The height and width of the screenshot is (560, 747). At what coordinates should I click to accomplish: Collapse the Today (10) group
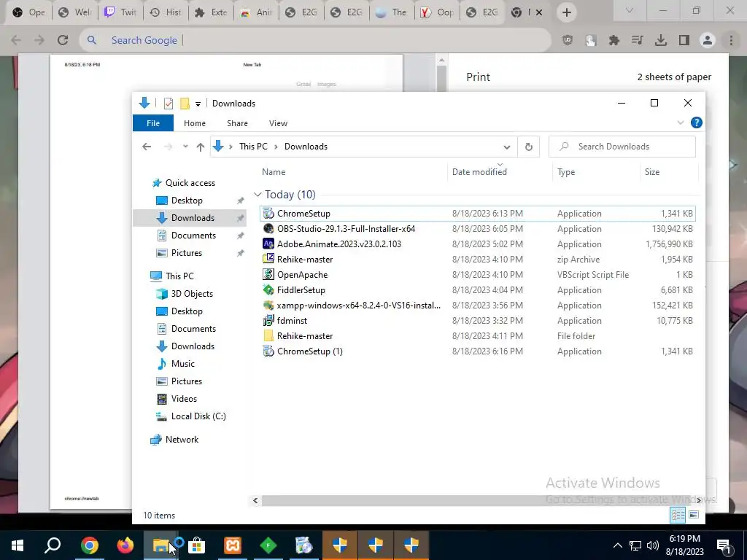coord(258,195)
